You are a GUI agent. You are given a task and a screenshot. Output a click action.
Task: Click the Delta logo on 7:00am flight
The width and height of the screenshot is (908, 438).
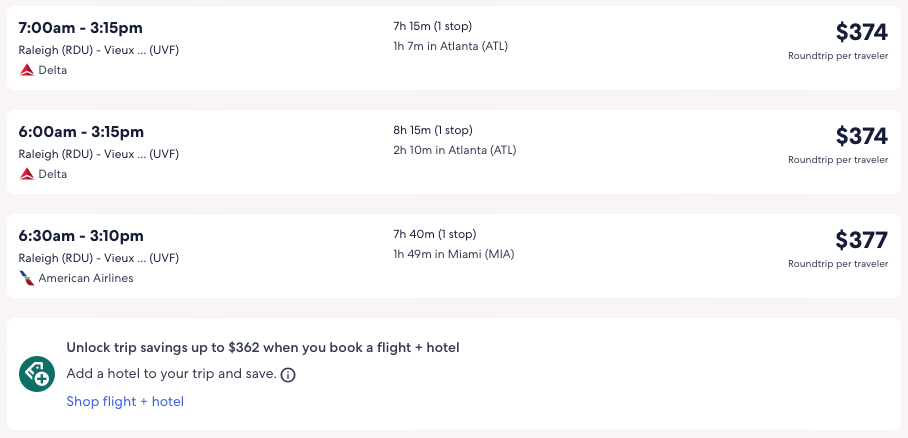click(x=26, y=70)
